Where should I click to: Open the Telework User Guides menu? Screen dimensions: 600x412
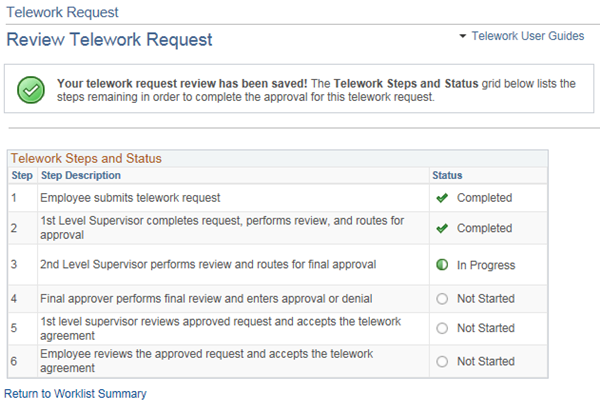click(527, 36)
